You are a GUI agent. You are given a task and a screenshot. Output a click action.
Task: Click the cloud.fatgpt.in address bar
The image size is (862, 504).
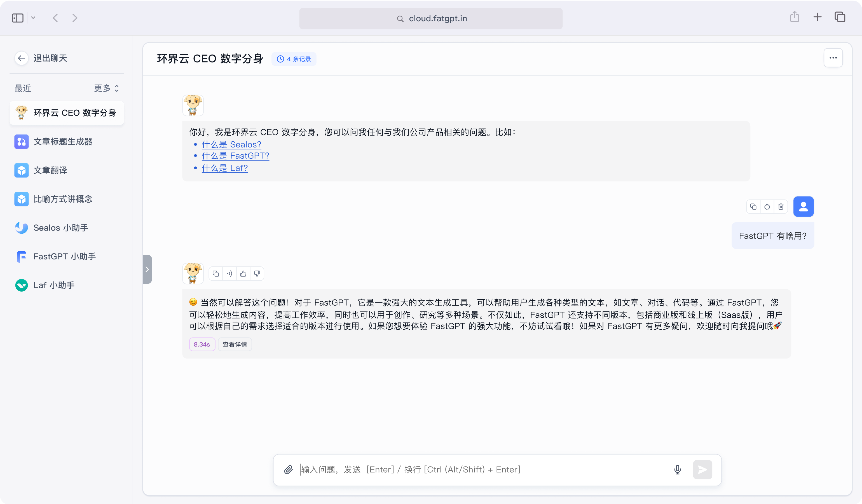coord(431,18)
